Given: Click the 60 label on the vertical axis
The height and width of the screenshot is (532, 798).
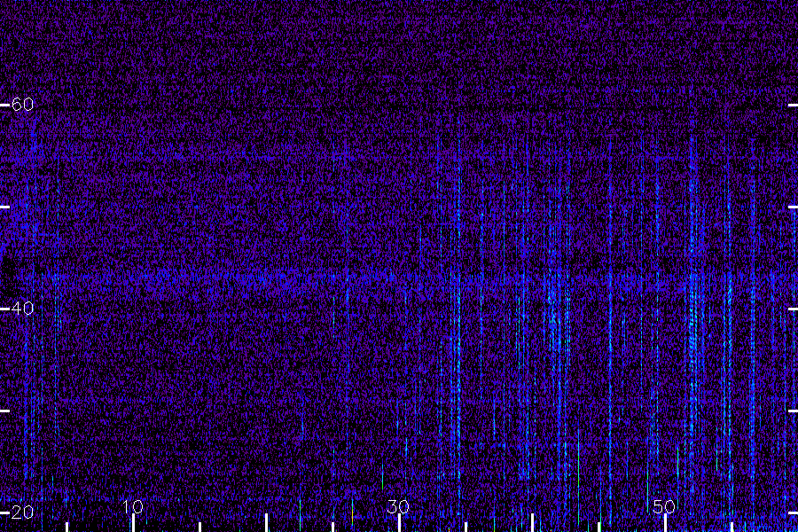Looking at the screenshot, I should point(22,105).
